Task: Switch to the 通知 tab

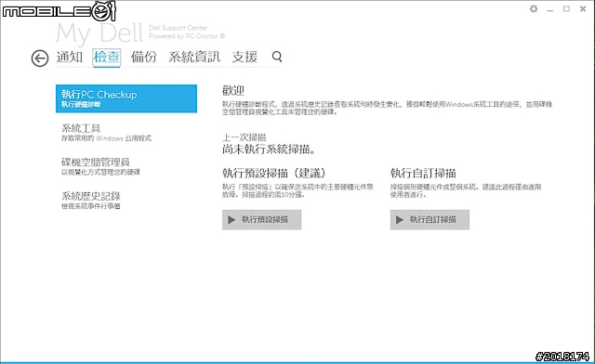Action: 70,57
